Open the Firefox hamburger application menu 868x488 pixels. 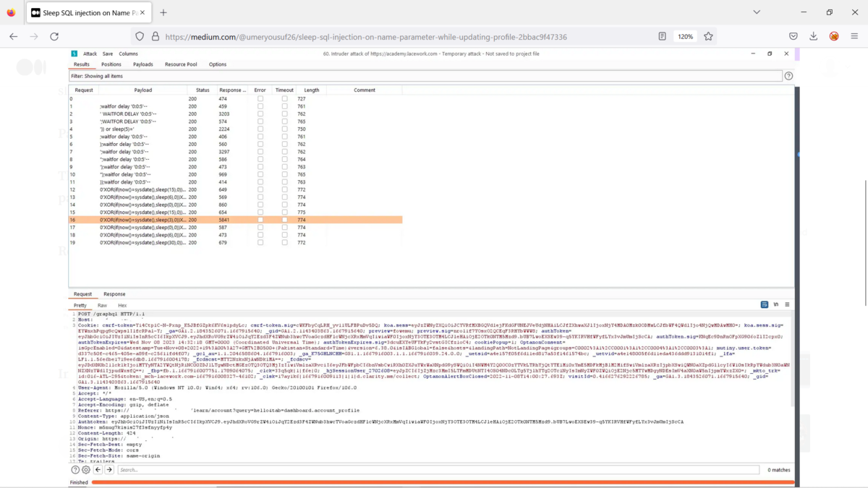click(x=854, y=36)
